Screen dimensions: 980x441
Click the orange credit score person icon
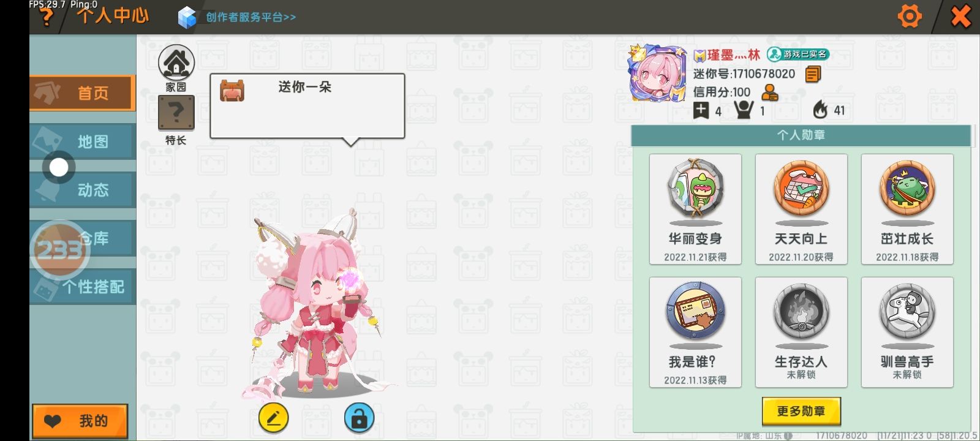click(x=769, y=92)
